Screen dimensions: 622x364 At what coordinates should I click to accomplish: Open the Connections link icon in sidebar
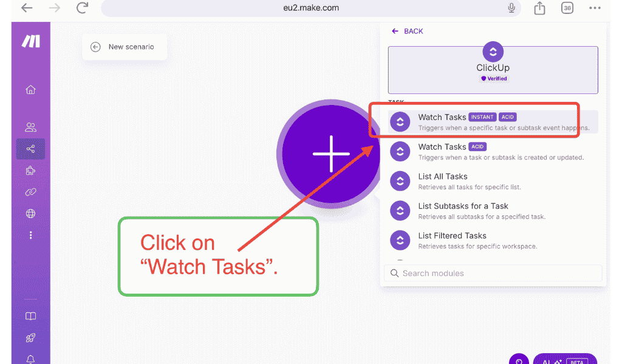click(x=30, y=192)
